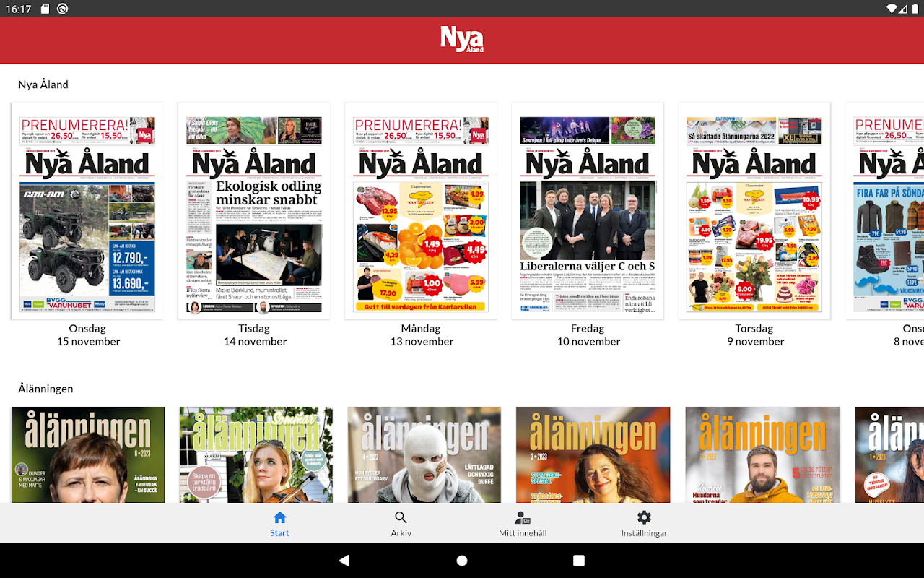Tap the Torsdag 9 november caption

pos(755,335)
